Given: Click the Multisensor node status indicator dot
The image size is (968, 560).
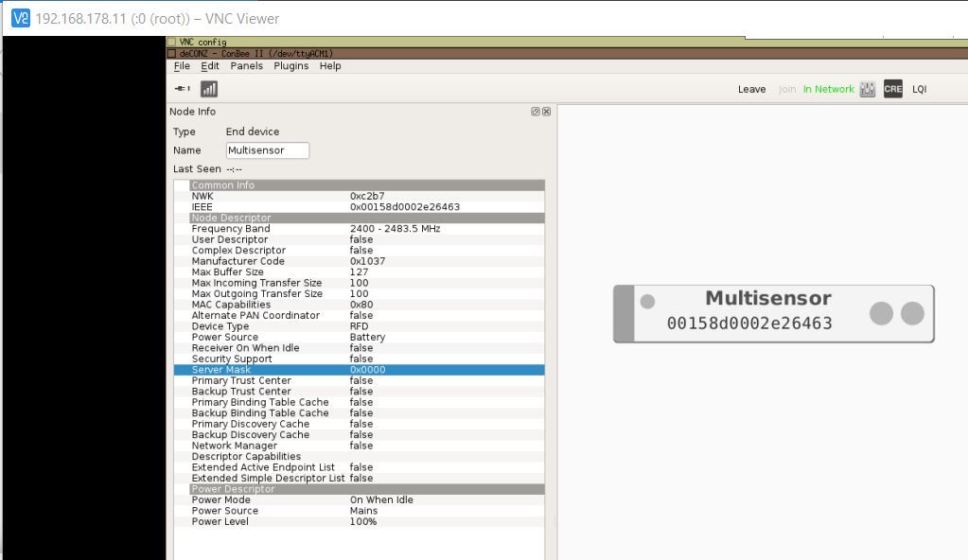Looking at the screenshot, I should tap(647, 302).
